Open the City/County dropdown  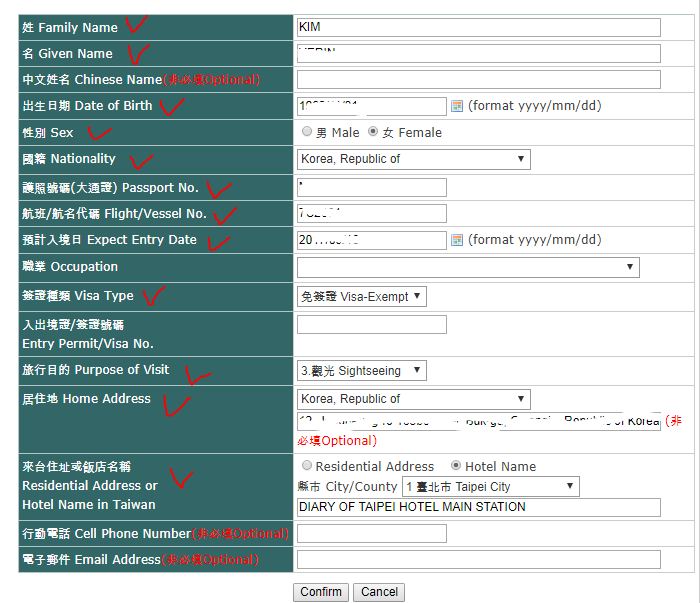point(491,487)
